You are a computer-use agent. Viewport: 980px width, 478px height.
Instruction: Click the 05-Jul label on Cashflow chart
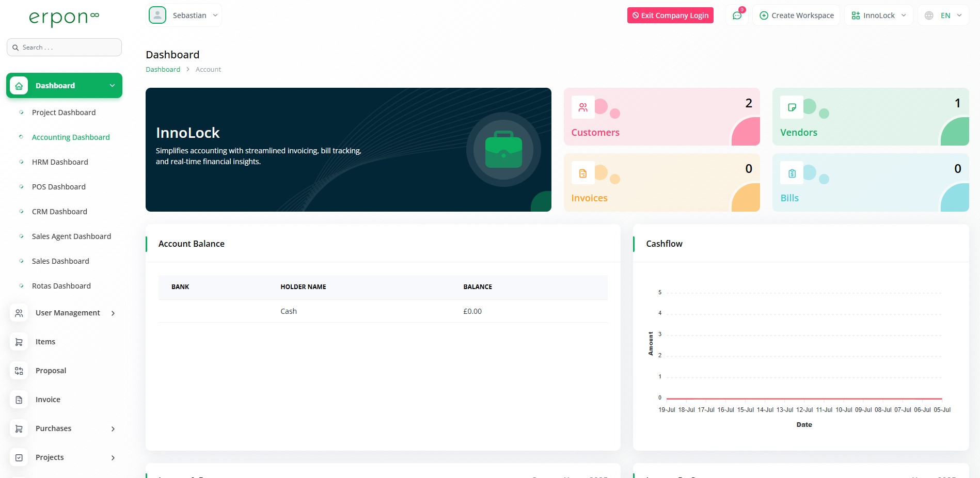coord(942,410)
